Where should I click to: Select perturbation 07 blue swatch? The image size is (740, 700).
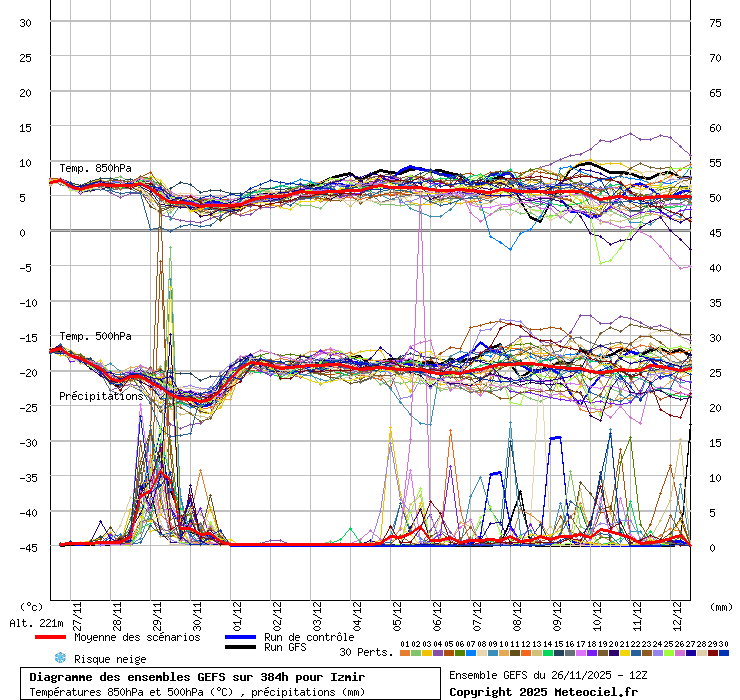click(x=471, y=653)
